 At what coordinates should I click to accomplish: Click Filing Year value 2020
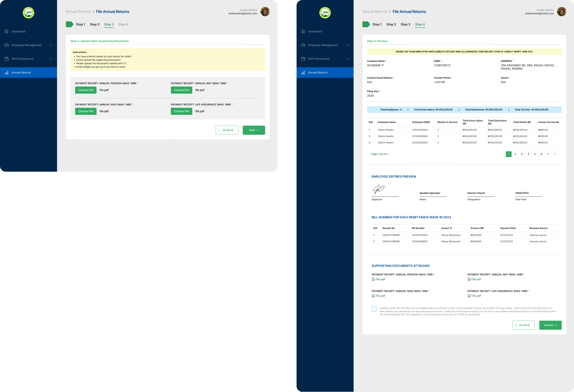[x=370, y=96]
